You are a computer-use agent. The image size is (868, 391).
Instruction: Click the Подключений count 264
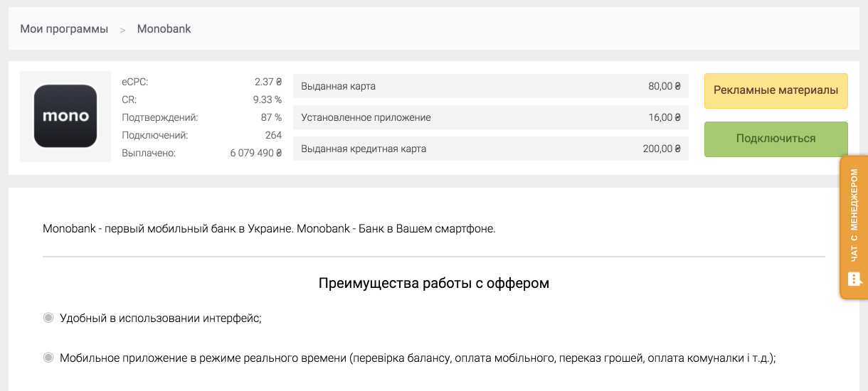tap(273, 135)
